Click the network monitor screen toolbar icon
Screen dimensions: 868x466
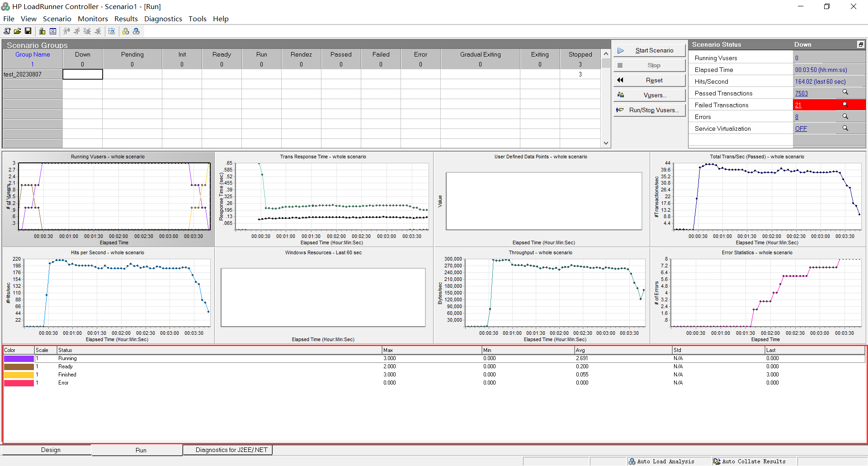pos(53,31)
